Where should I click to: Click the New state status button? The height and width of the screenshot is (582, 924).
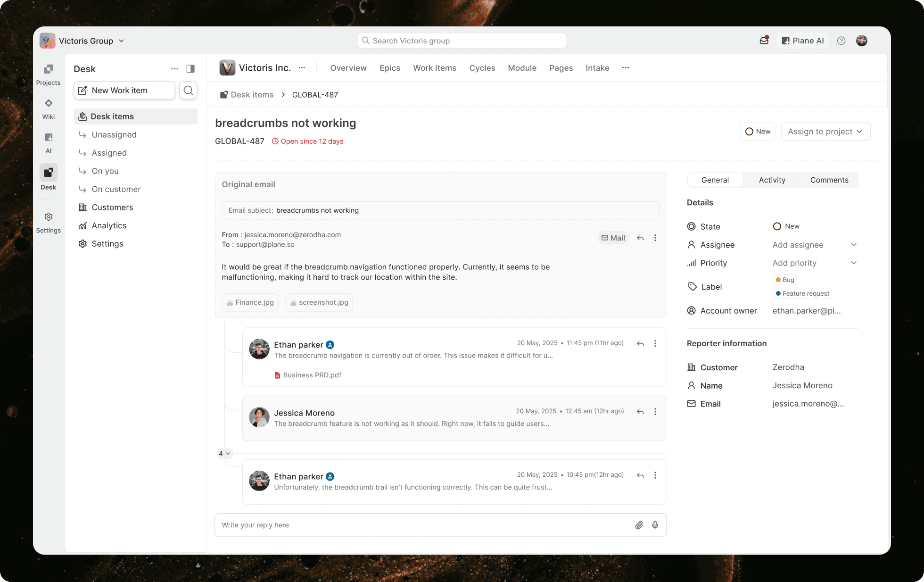pyautogui.click(x=758, y=132)
